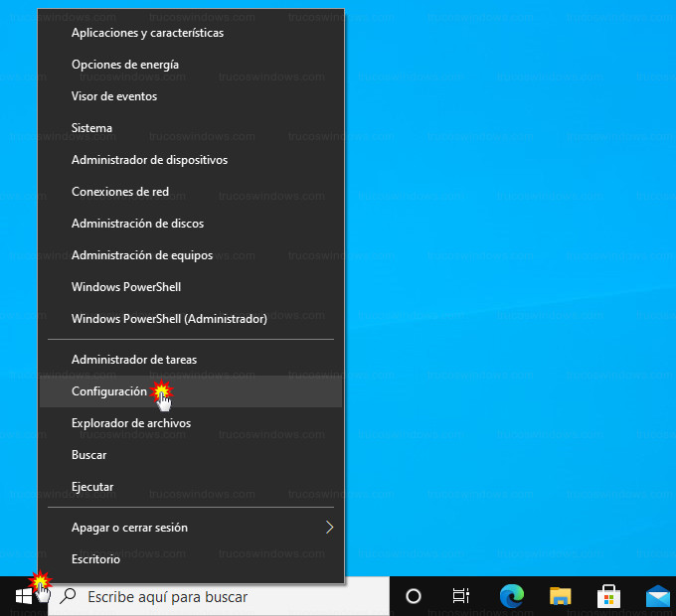Open Administrador de tareas
The height and width of the screenshot is (616, 676).
click(x=191, y=360)
